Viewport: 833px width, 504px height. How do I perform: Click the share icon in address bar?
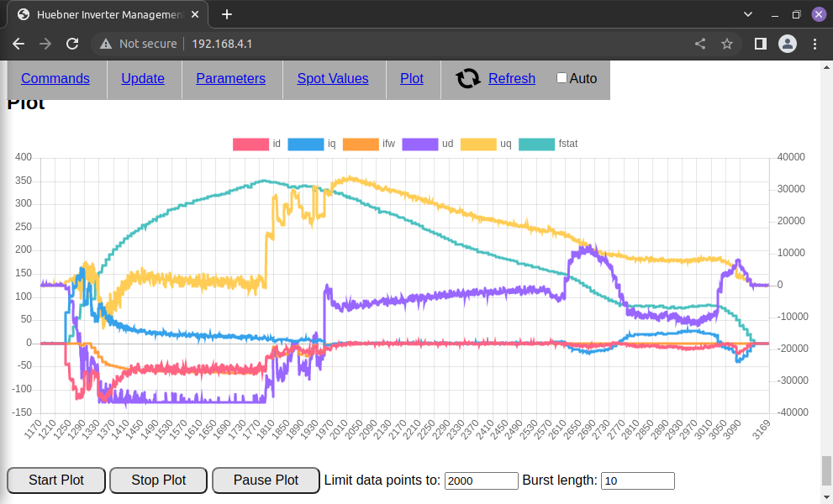[700, 44]
